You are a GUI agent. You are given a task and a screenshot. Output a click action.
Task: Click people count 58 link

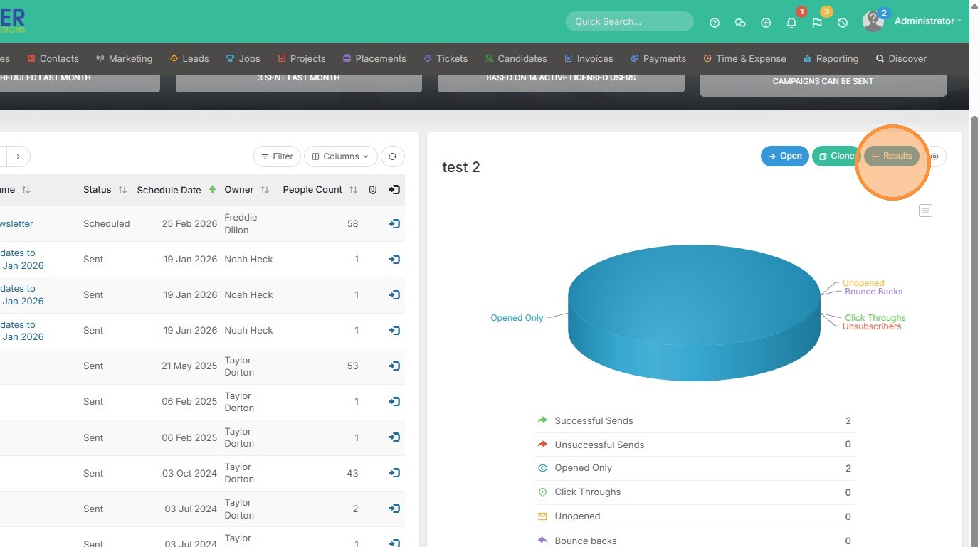coord(352,223)
